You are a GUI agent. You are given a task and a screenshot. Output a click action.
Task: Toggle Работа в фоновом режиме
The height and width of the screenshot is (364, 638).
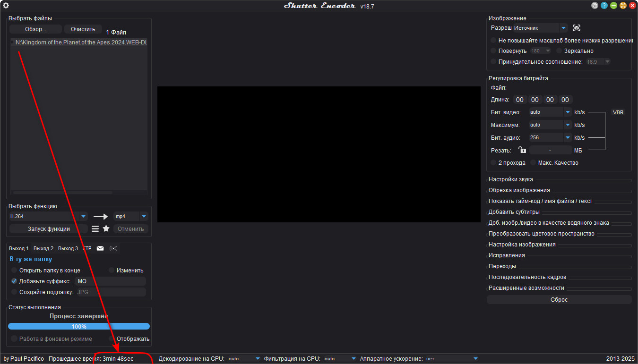(52, 339)
